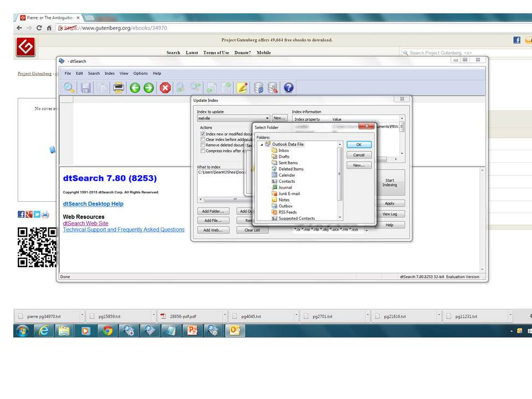
Task: Click the browser Reload icon
Action: [39, 28]
